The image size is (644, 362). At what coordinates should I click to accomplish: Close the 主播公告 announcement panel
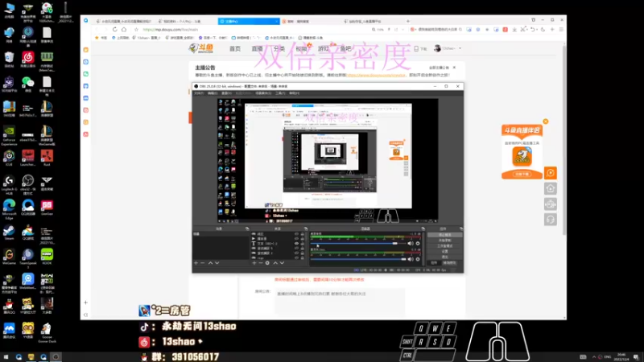coord(454,68)
